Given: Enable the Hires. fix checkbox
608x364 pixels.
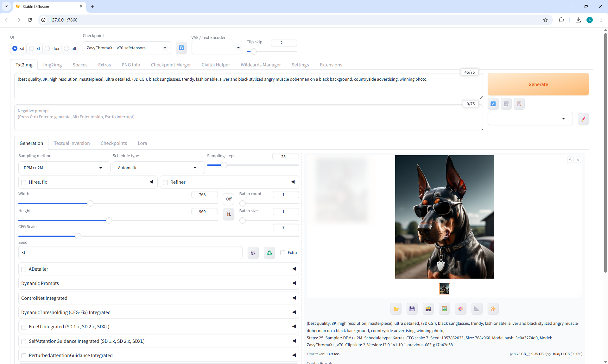Looking at the screenshot, I should (x=24, y=182).
